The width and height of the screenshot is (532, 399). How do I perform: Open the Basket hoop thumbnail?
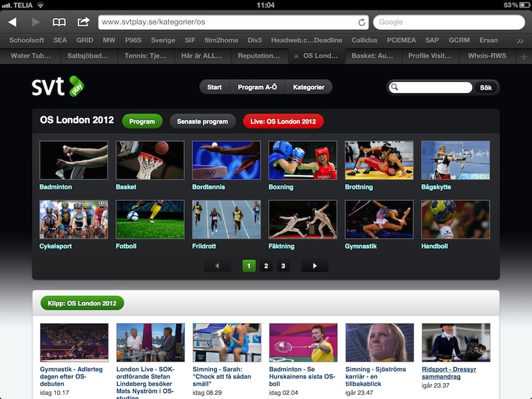pyautogui.click(x=150, y=160)
